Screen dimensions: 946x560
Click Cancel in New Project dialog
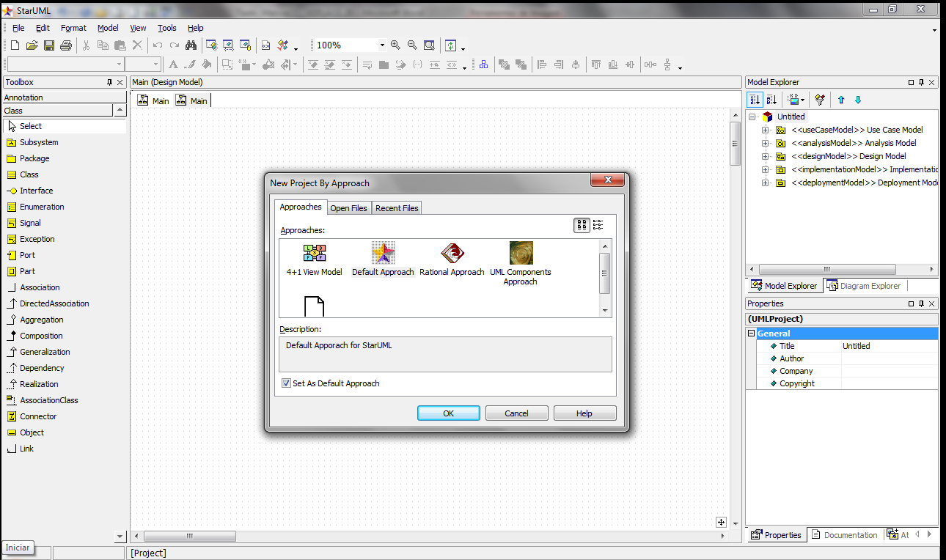(x=517, y=413)
